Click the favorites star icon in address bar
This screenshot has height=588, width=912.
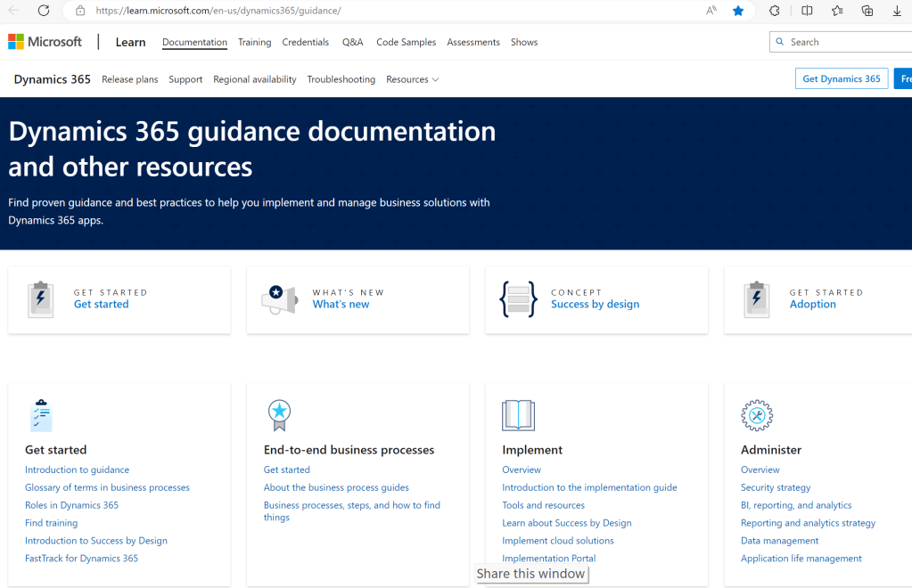(738, 11)
